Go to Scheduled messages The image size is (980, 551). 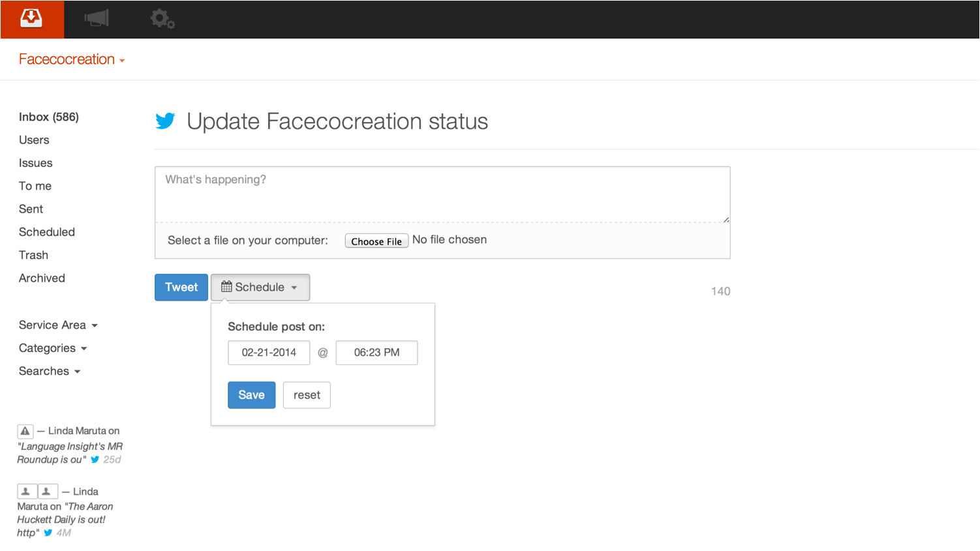coord(47,232)
